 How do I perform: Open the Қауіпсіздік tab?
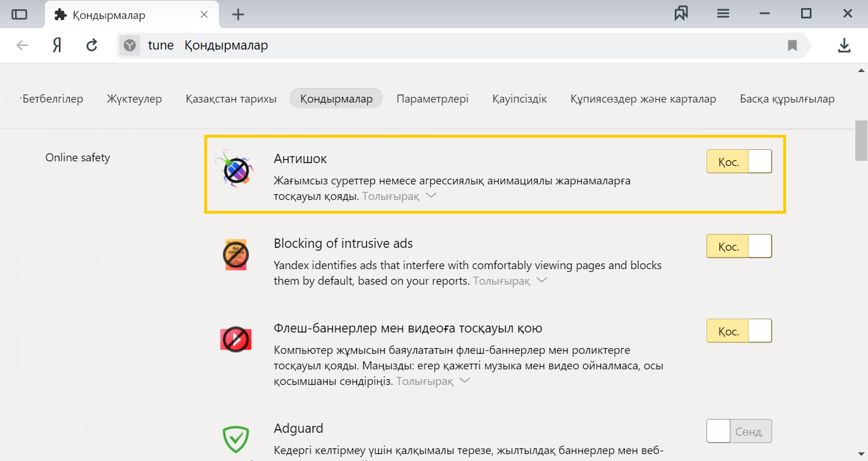(x=520, y=99)
